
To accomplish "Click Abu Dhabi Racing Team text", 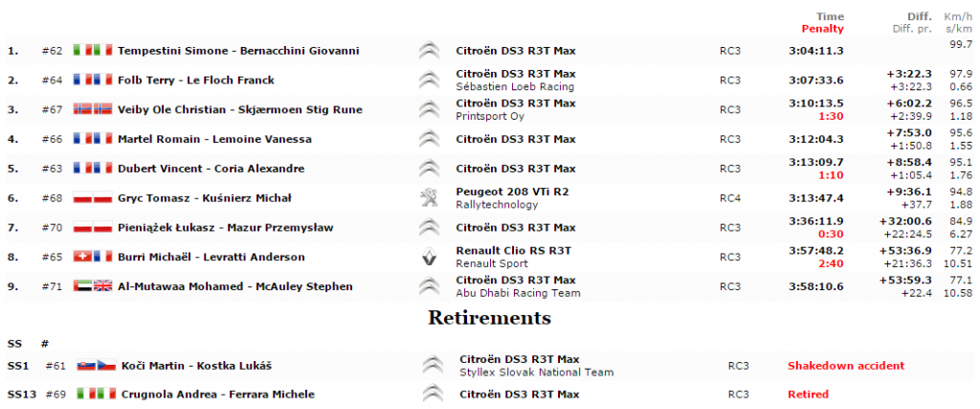I will 517,293.
